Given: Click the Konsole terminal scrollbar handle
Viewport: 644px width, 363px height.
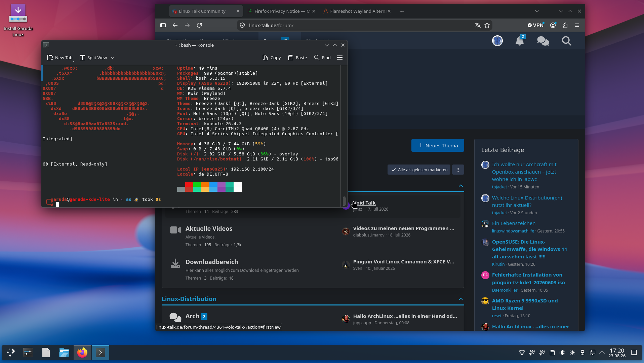Looking at the screenshot, I should (x=344, y=201).
